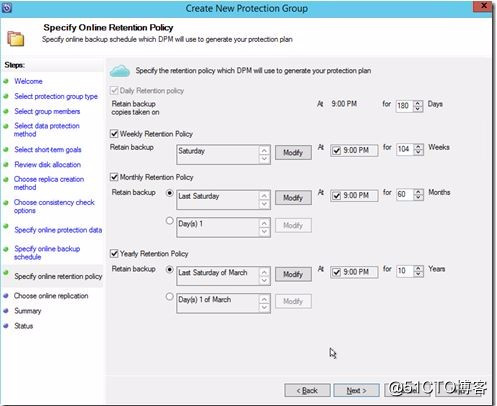Click the DPM app icon in title bar
The width and height of the screenshot is (497, 406).
(x=7, y=7)
